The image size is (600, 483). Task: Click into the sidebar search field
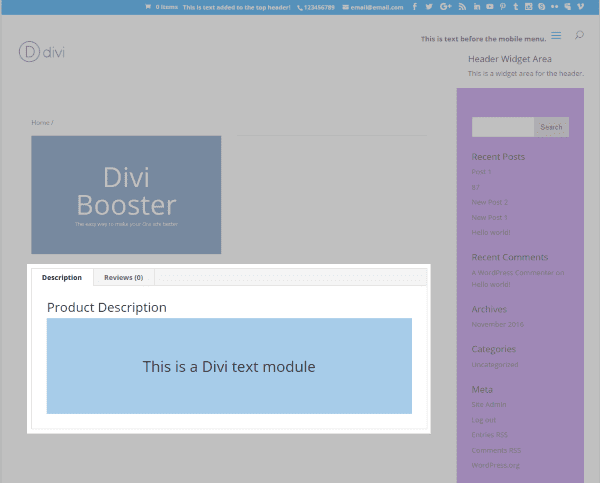(x=502, y=127)
